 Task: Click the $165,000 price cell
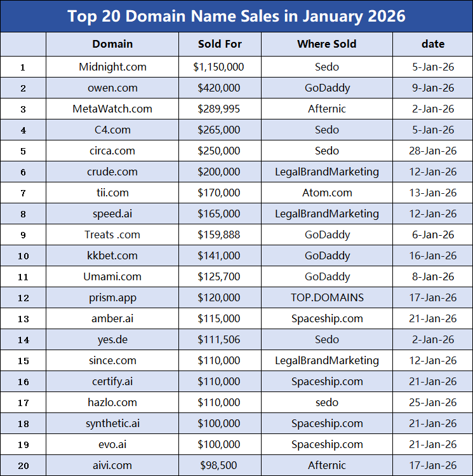(x=220, y=214)
